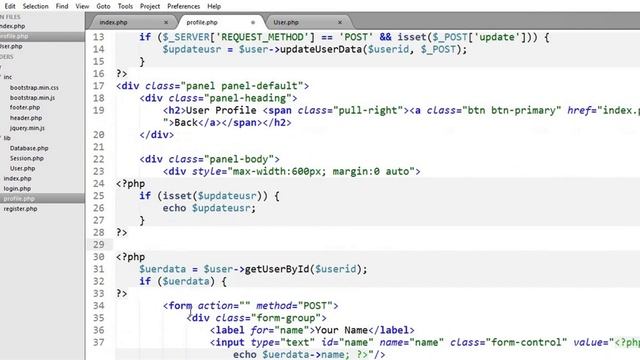640x360 pixels.
Task: Open the Tools menu
Action: click(125, 6)
